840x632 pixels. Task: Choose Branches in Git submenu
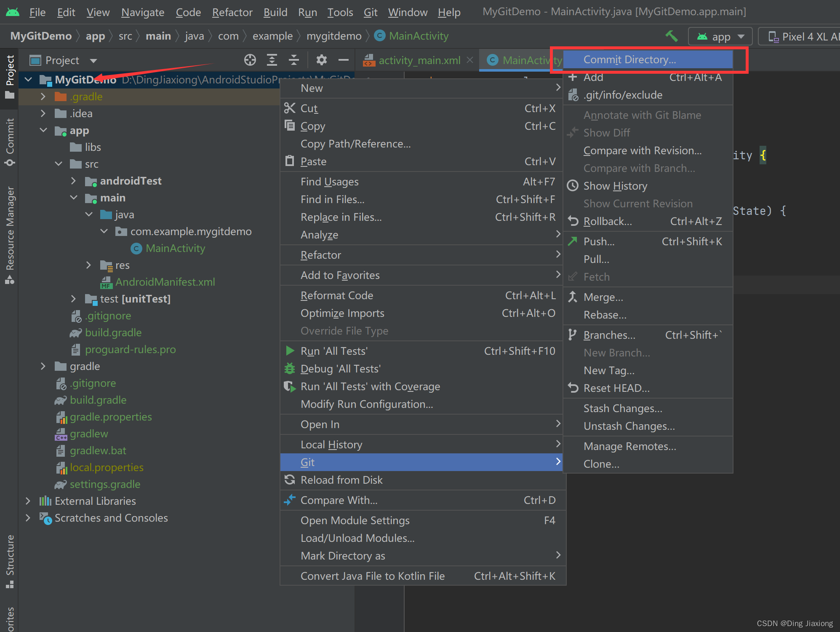click(648, 335)
